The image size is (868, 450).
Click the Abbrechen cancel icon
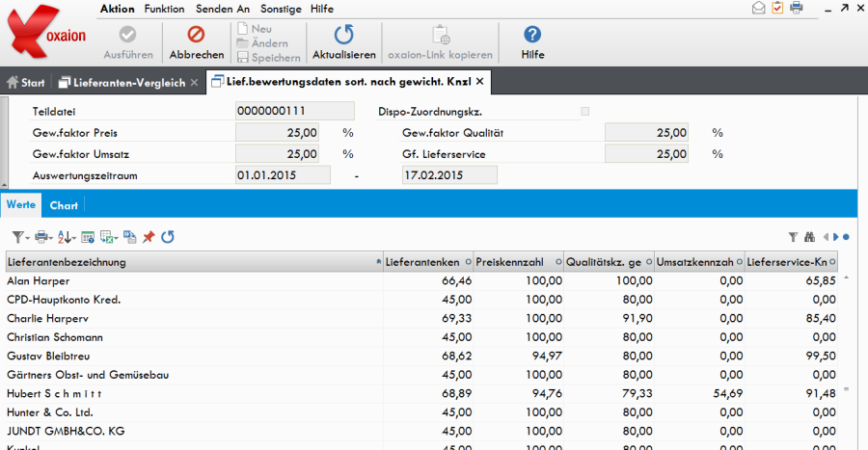point(196,35)
